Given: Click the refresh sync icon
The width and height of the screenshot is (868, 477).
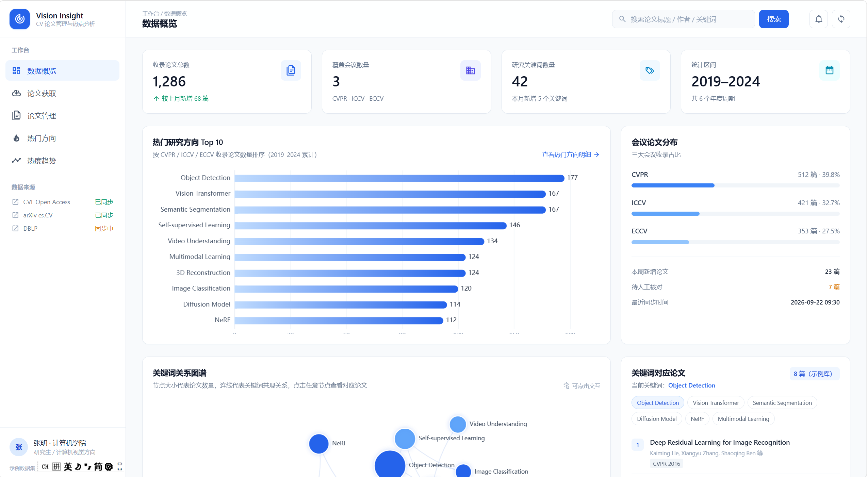Looking at the screenshot, I should pyautogui.click(x=841, y=19).
